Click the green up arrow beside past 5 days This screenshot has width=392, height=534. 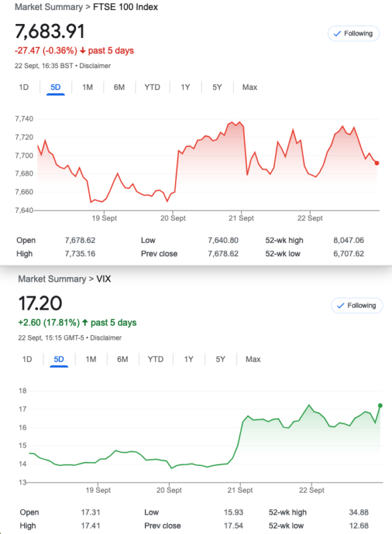[x=85, y=322]
